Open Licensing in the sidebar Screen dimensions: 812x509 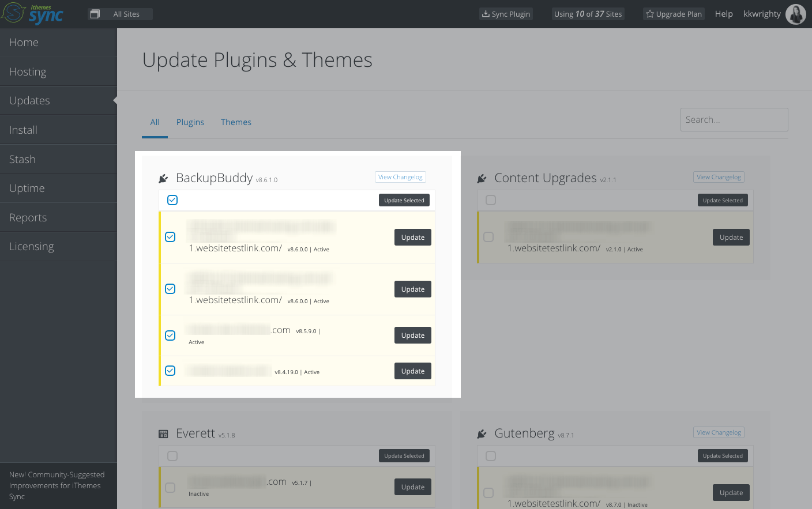coord(58,246)
